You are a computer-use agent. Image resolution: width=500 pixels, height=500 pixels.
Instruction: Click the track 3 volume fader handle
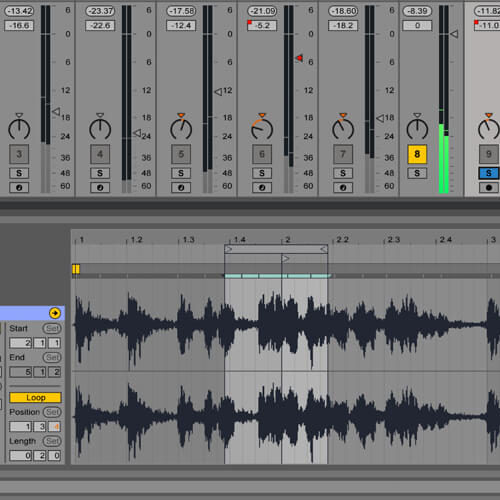[x=56, y=112]
